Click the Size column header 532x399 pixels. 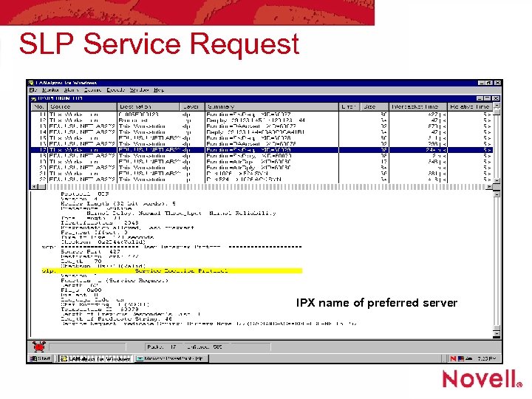click(374, 106)
